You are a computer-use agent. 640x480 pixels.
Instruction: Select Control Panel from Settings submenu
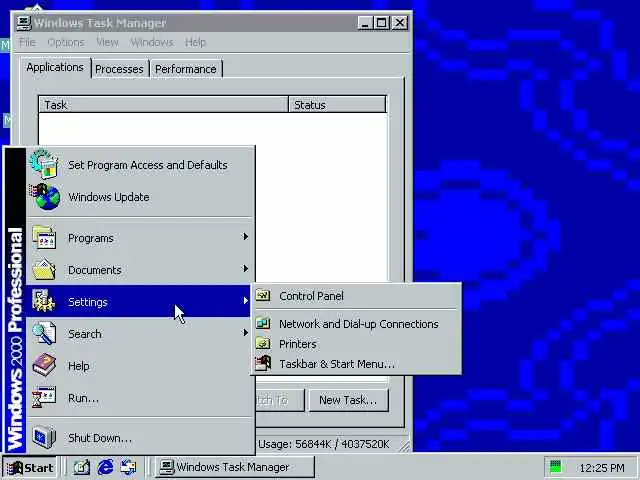356,296
